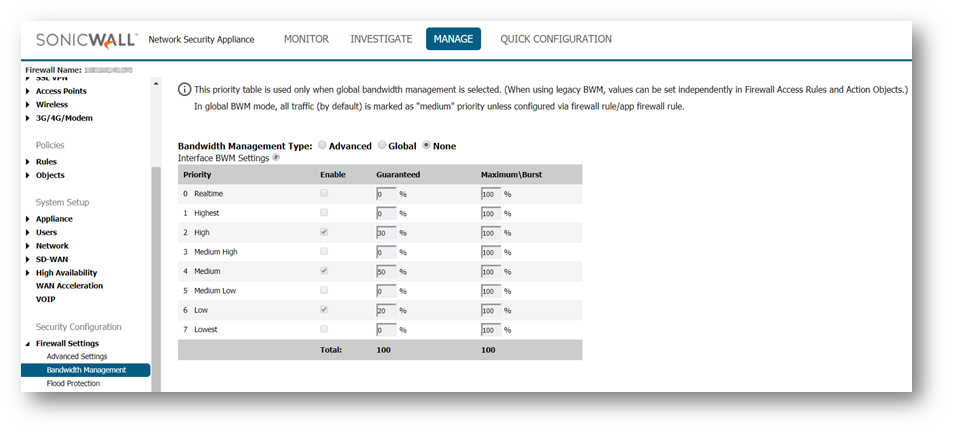Click the Firewall Name label

[54, 70]
